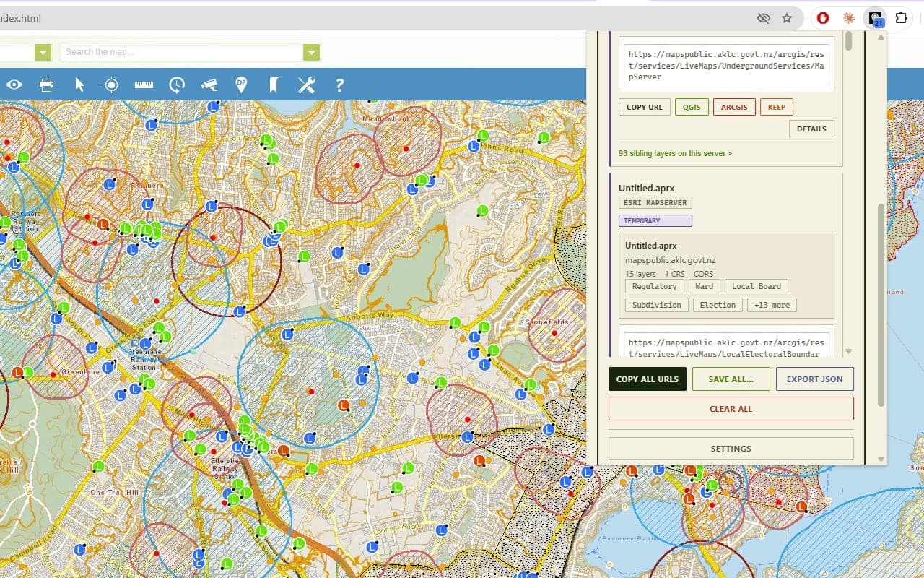Click EXPORT JSON button
This screenshot has width=924, height=578.
(814, 379)
